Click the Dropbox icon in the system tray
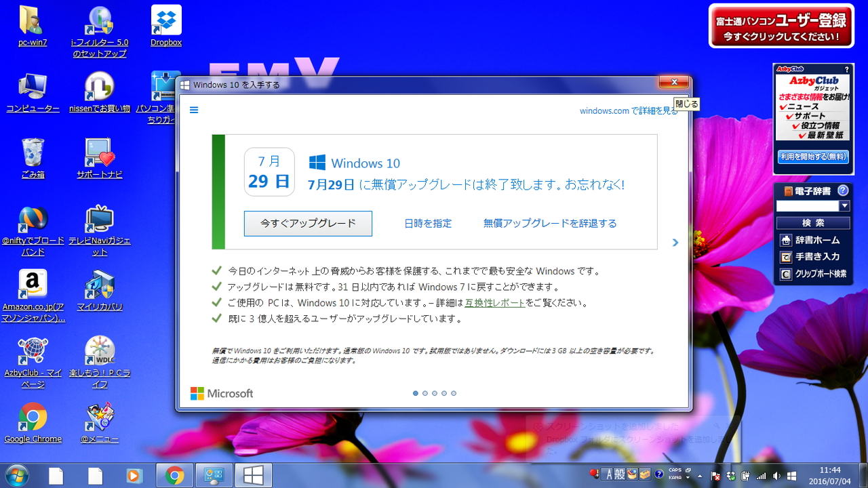Image resolution: width=868 pixels, height=488 pixels. (x=730, y=475)
